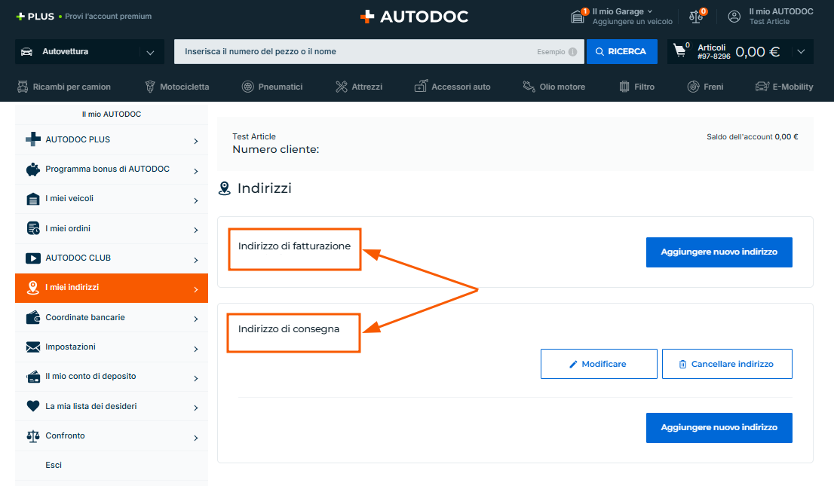The image size is (834, 504).
Task: Expand the cart total dropdown arrow
Action: pos(801,52)
